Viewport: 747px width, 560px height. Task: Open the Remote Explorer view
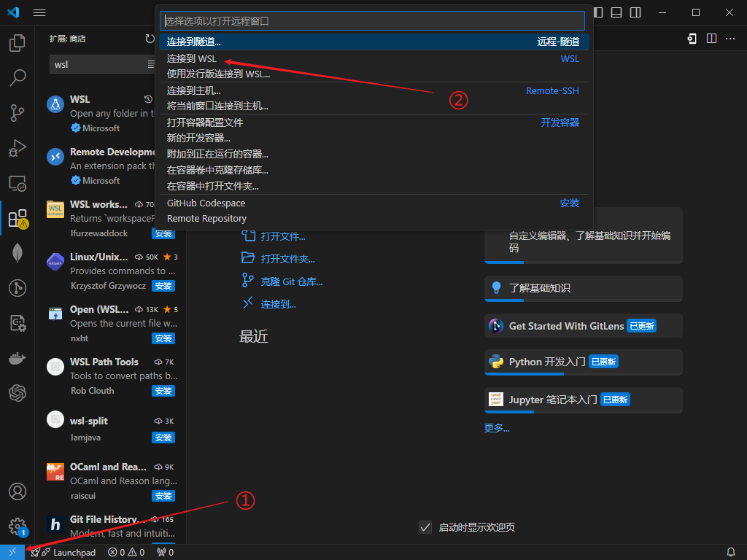(17, 183)
